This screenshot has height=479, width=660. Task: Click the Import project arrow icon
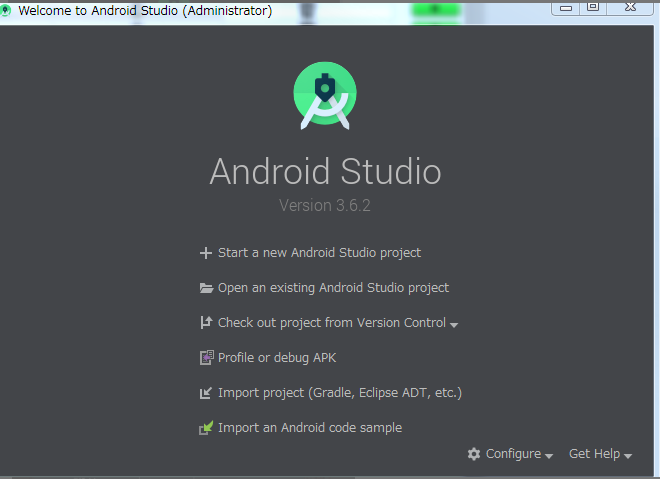pos(205,393)
